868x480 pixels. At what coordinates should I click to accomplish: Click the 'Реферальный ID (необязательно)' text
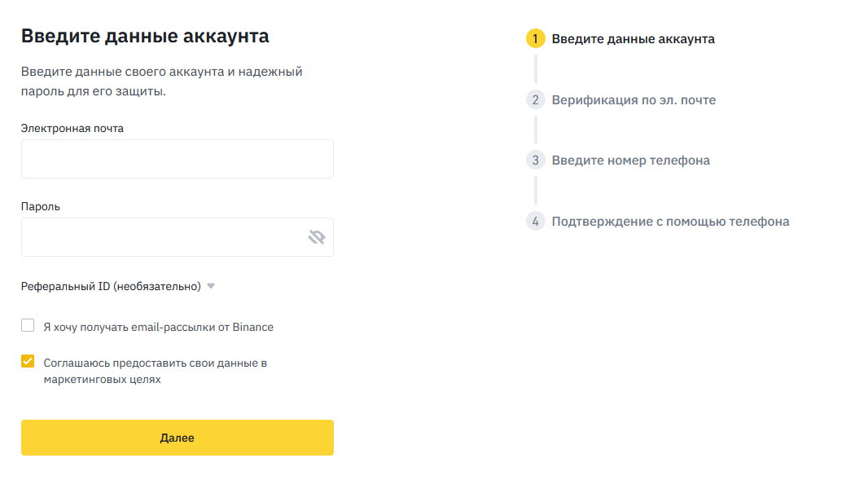[111, 286]
